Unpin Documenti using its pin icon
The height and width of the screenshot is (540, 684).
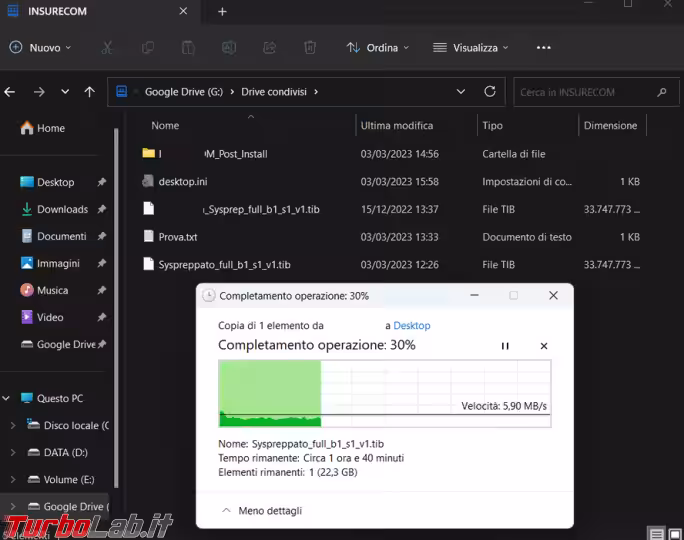[x=102, y=236]
